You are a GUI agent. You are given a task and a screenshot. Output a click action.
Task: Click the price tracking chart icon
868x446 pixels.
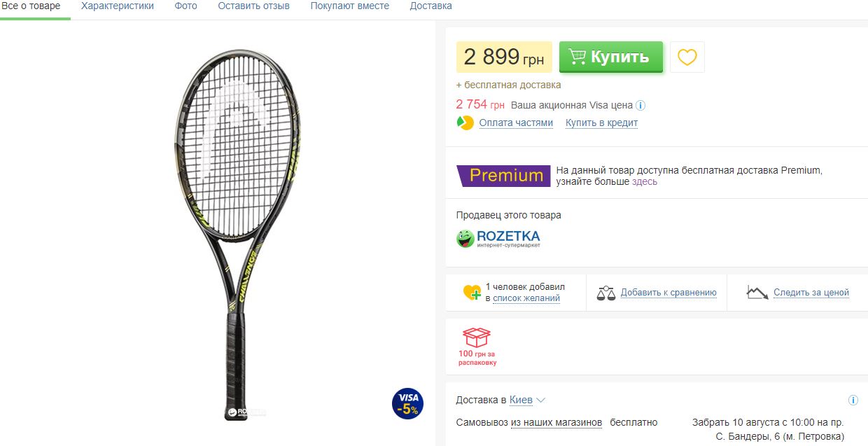757,293
